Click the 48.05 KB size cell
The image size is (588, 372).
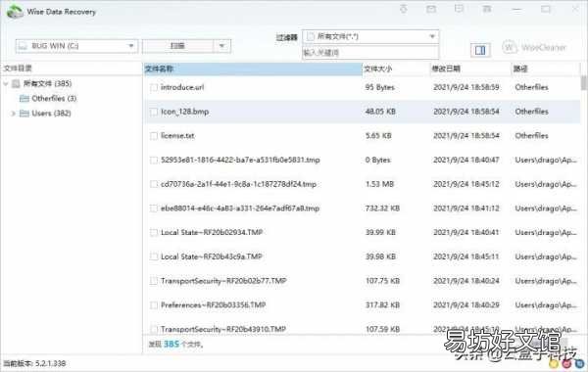(380, 112)
